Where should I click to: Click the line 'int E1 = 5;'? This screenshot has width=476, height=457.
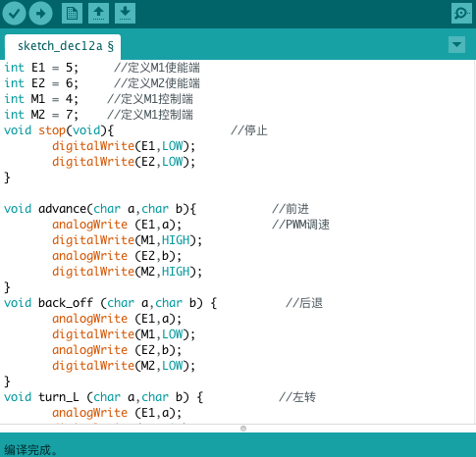pos(41,68)
